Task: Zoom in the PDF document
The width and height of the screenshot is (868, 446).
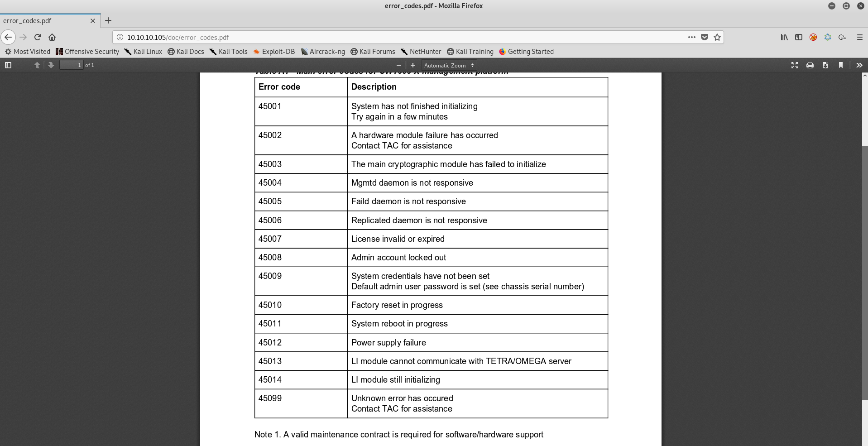Action: pos(412,65)
